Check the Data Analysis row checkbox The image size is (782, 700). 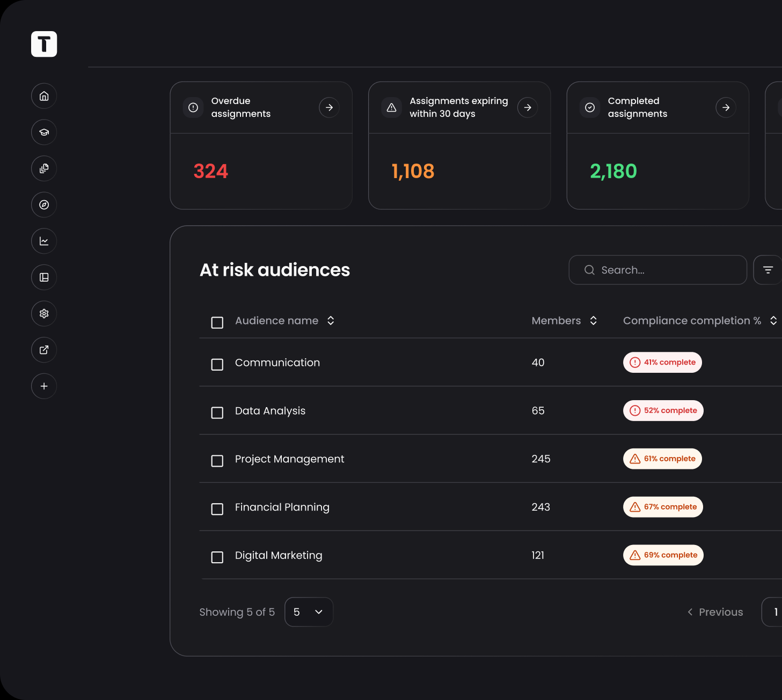[217, 412]
